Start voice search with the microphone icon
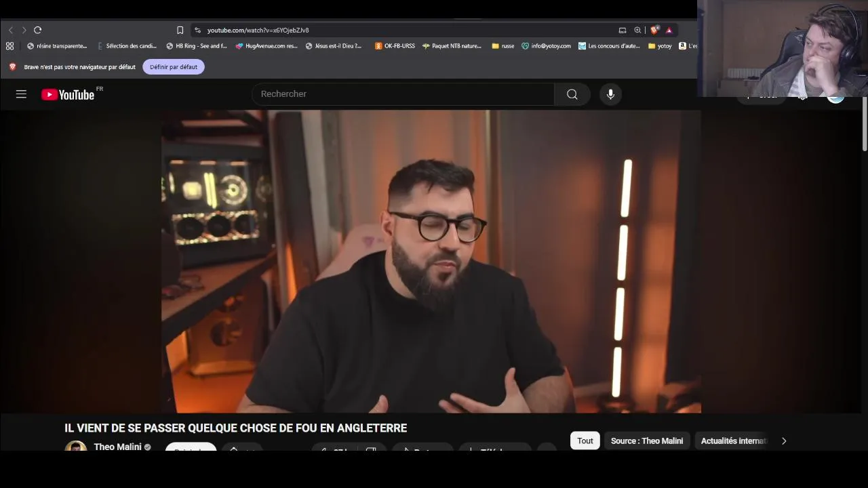This screenshot has height=488, width=868. coord(610,94)
